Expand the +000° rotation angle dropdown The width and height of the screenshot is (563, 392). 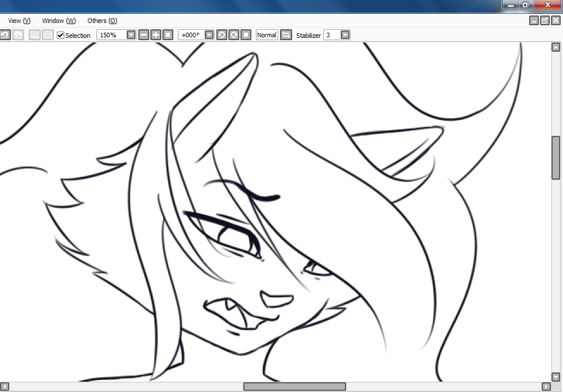coord(209,35)
